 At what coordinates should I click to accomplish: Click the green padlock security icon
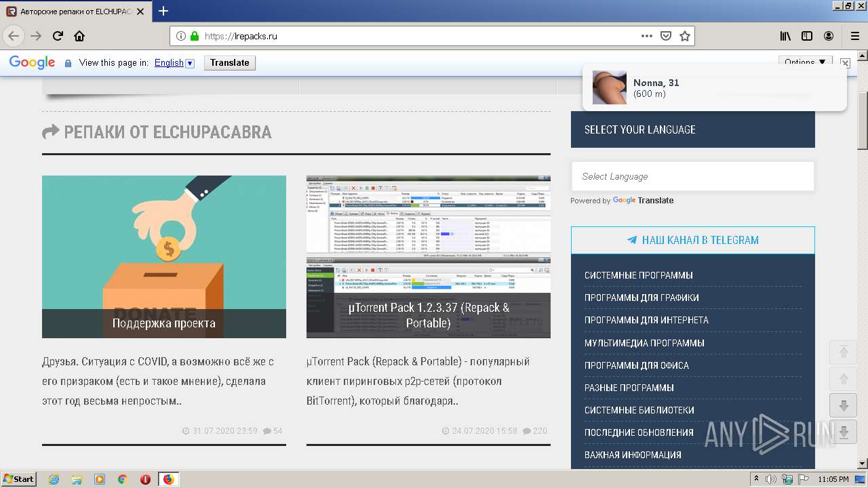(x=195, y=36)
